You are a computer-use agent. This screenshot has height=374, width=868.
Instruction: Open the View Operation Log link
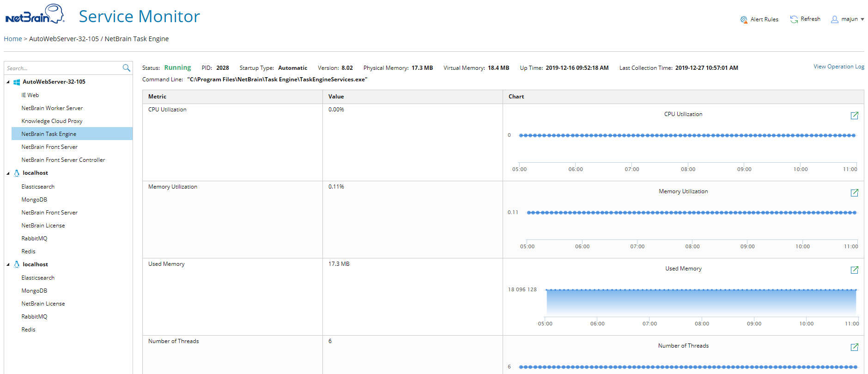839,67
